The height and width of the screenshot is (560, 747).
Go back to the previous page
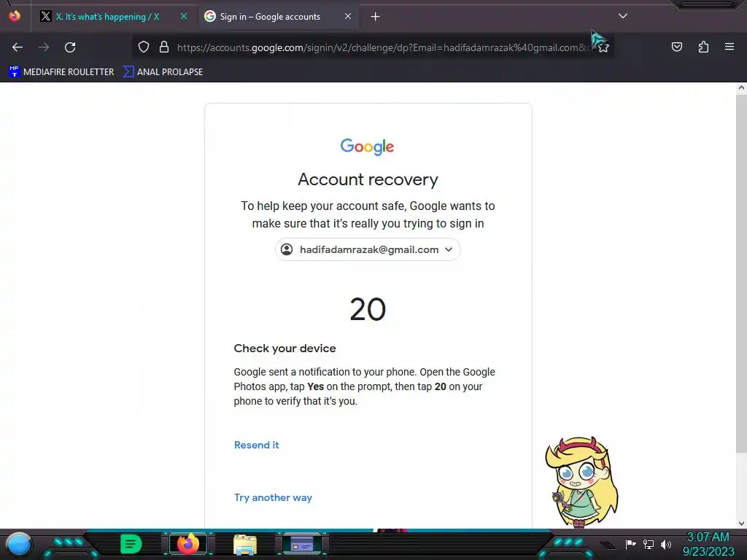click(18, 47)
